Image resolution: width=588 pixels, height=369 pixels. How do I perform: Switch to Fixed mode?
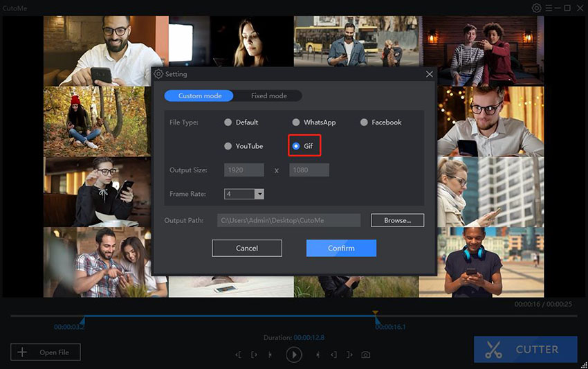(x=269, y=96)
